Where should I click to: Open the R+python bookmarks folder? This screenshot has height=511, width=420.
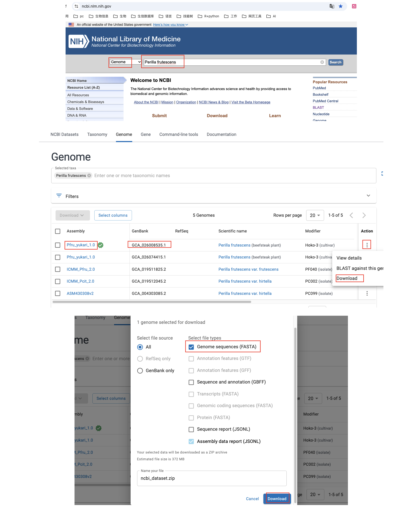pos(209,16)
